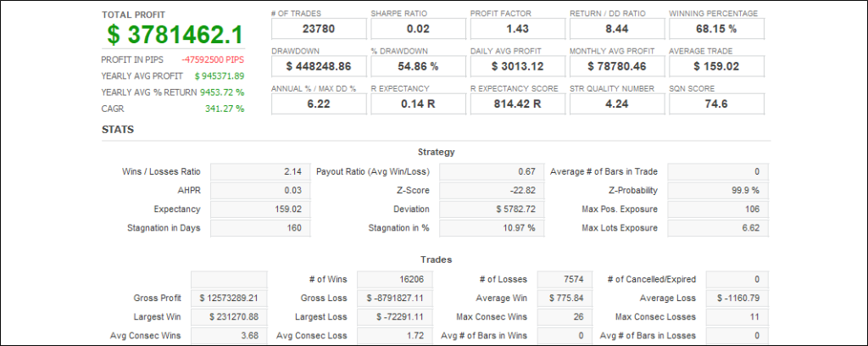Click the Sharpe Ratio value 0.02
868x346 pixels.
click(417, 30)
